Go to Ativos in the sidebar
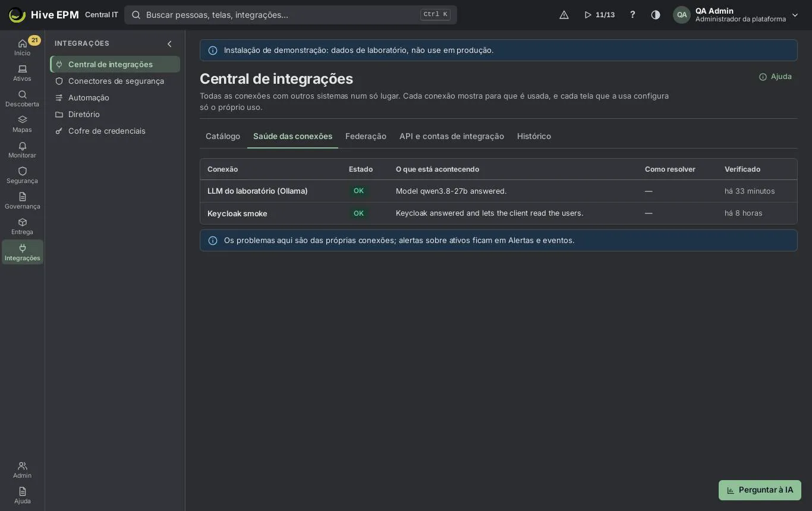 pos(22,73)
